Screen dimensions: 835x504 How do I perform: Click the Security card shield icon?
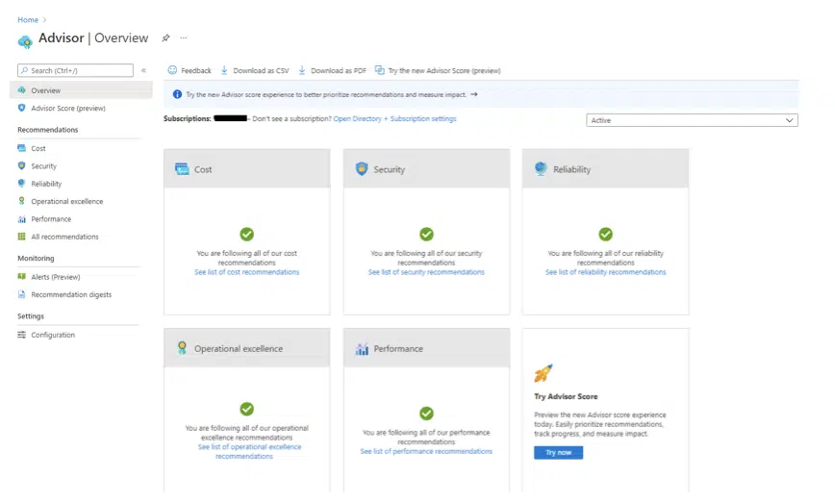coord(362,168)
